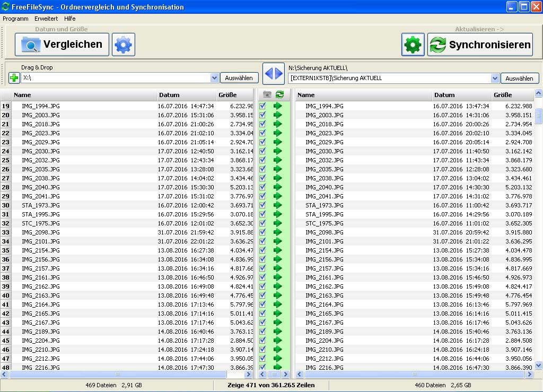Click vertical scrollbar down arrow
Screen dimensions: 543x392
pos(539,365)
